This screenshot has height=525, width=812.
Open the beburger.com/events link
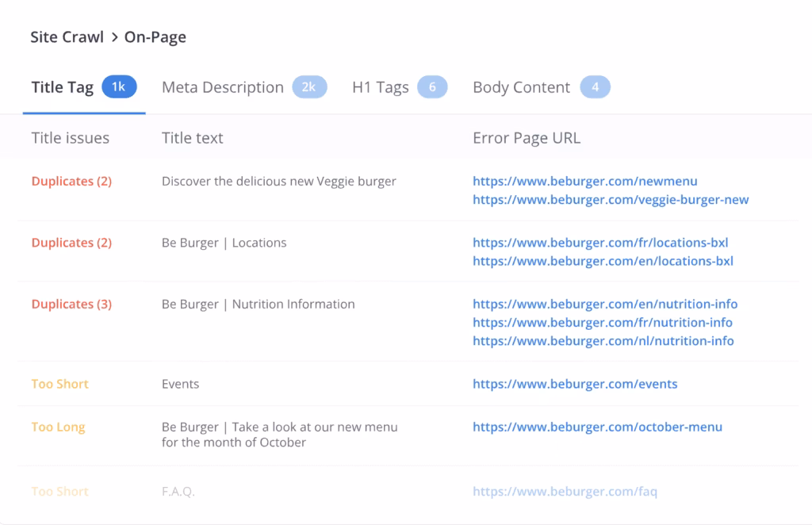click(x=575, y=384)
